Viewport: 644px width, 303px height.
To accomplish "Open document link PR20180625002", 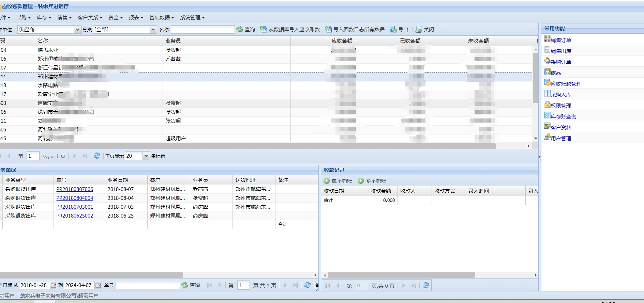I will tap(75, 216).
